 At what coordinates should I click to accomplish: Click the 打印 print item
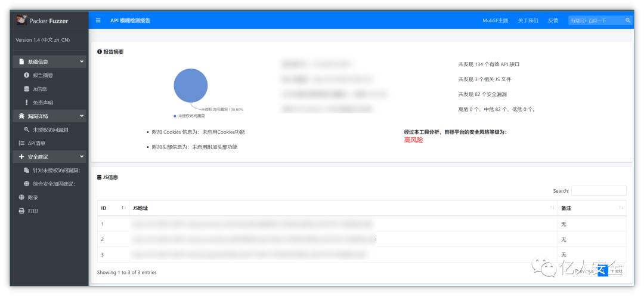coord(33,211)
